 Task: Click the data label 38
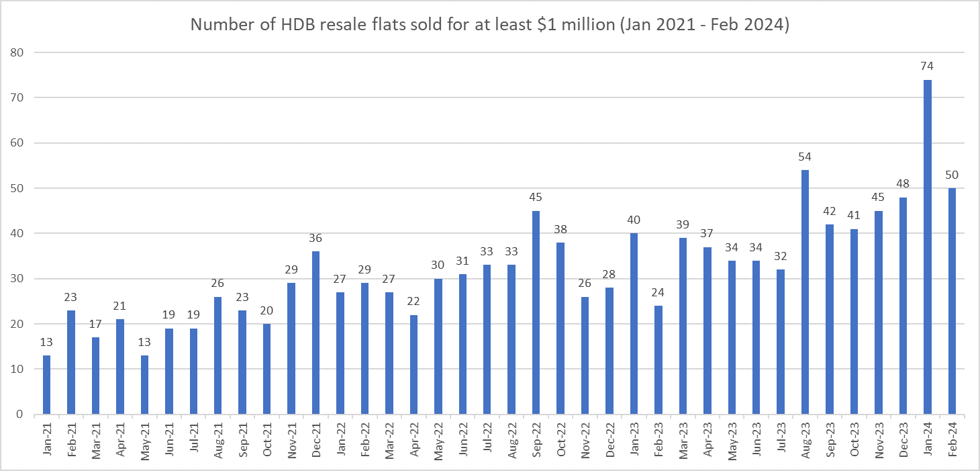click(560, 228)
